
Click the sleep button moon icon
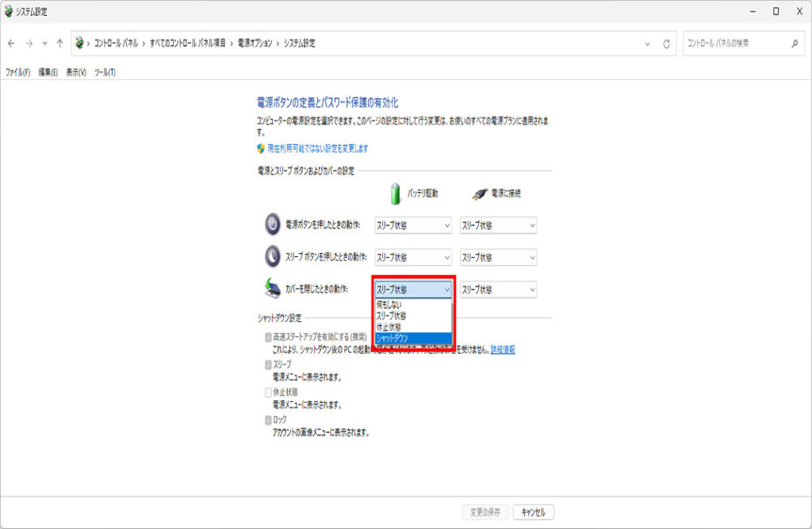272,257
